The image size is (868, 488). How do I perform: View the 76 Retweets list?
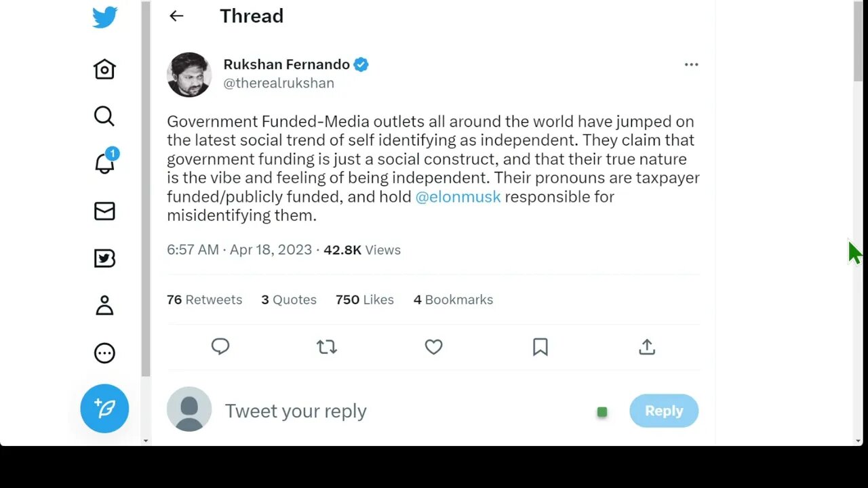click(204, 300)
